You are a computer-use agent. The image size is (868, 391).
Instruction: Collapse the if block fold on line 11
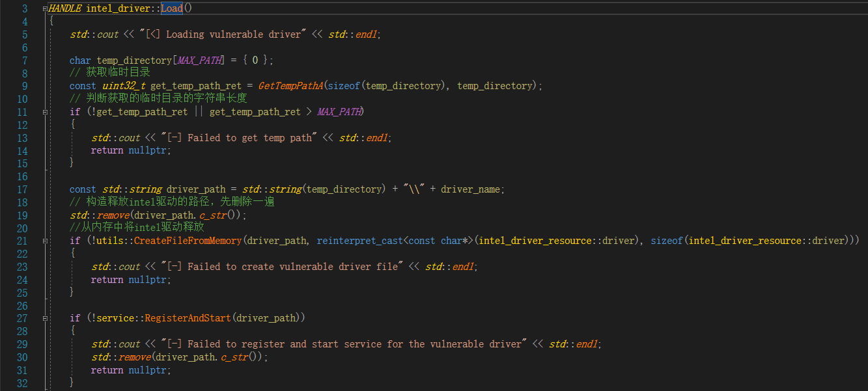point(46,112)
